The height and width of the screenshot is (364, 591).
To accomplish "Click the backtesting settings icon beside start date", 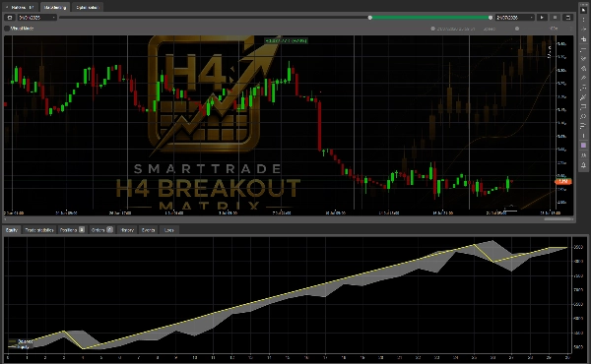I will [x=10, y=18].
